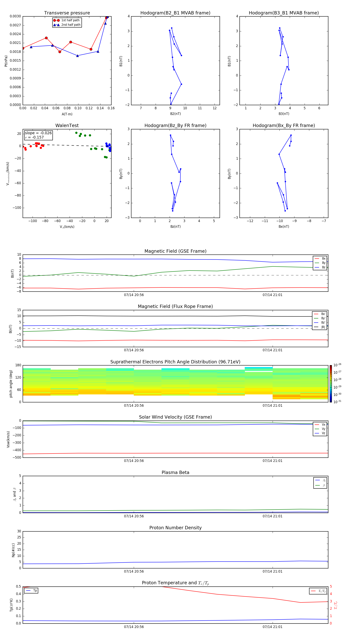Viewport: 351px width, 644px height.
Task: Click the 'Hodogram(B2_B1 MVAB frame)' title
Action: coord(175,13)
